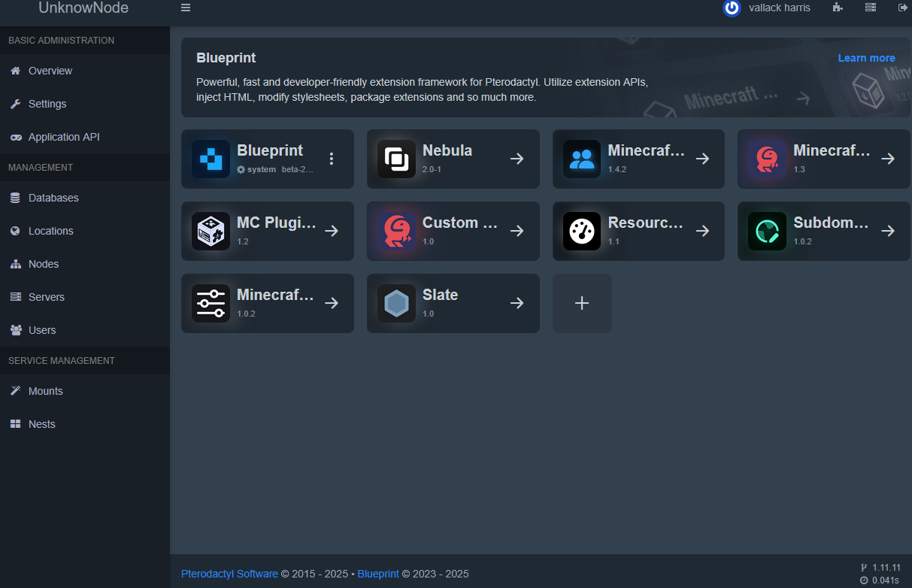Click the 0.041s load time text
Image resolution: width=912 pixels, height=588 pixels.
(886, 580)
